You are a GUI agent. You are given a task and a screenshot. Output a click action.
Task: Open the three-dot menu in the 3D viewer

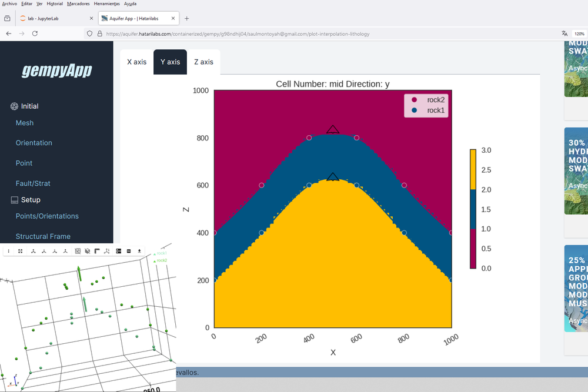(9, 251)
